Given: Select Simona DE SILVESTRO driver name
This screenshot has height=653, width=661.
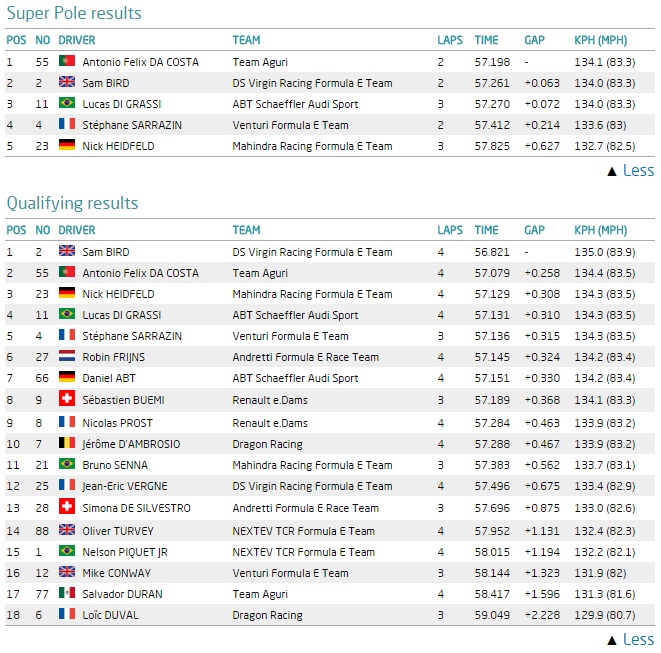Looking at the screenshot, I should click(x=137, y=508).
